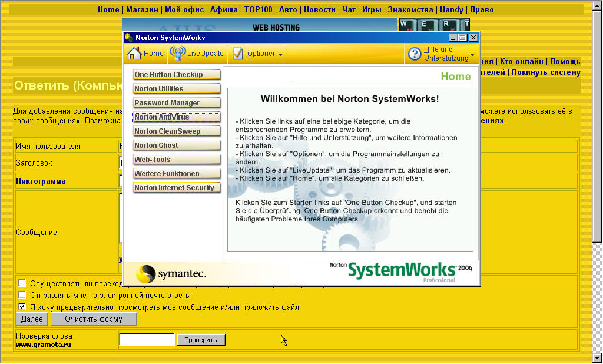Open the www.gramota.ru link
The image size is (603, 364).
[43, 345]
